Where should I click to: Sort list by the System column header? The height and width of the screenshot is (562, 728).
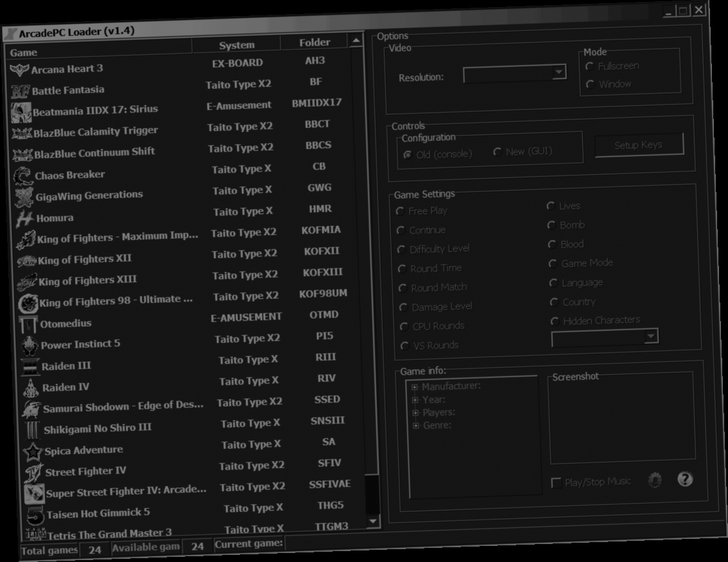click(x=236, y=45)
